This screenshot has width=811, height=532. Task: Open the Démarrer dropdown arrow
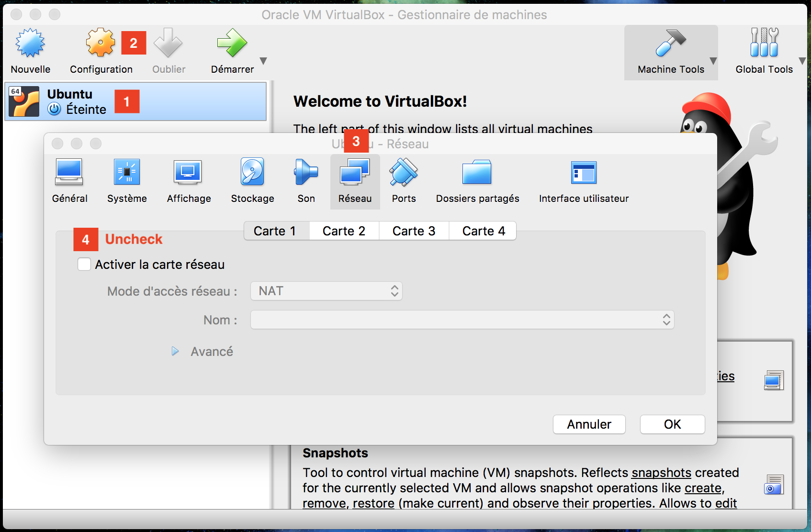[x=263, y=61]
